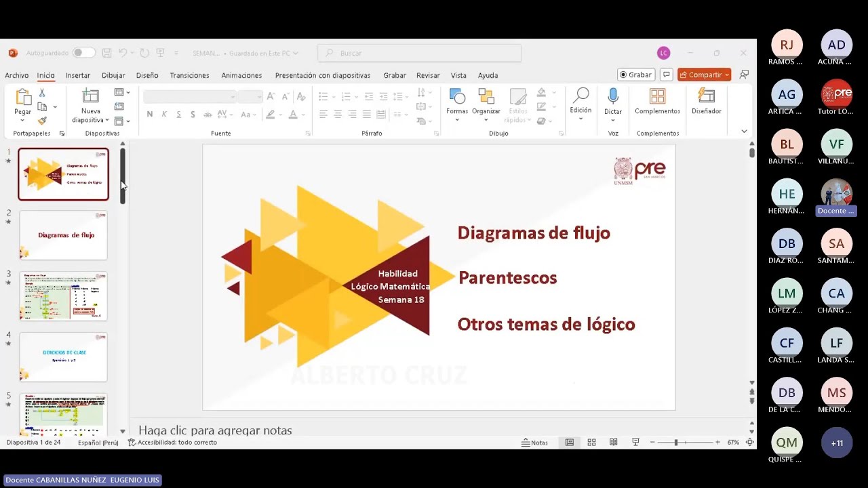
Task: Start slideshow from status bar icon
Action: click(x=635, y=443)
